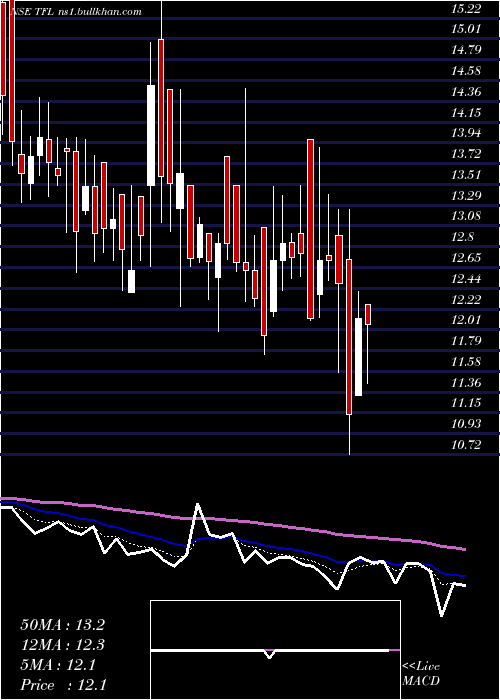500x700 pixels.
Task: Click the 13.94 price axis label
Action: point(466,133)
